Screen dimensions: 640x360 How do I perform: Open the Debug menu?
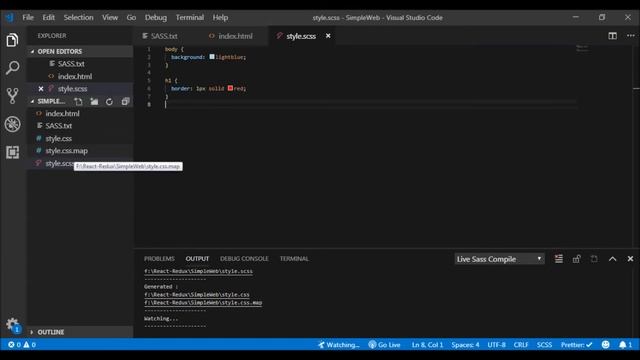point(156,18)
